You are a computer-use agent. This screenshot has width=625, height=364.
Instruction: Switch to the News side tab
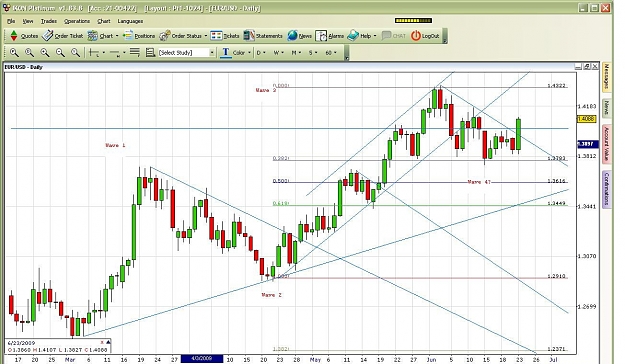pyautogui.click(x=606, y=108)
